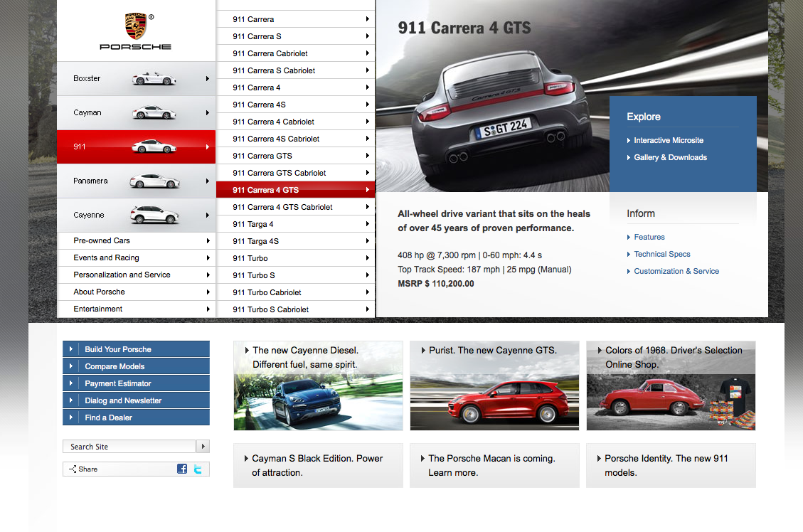This screenshot has height=532, width=803.
Task: Expand the Cayman submenu arrow
Action: (208, 112)
